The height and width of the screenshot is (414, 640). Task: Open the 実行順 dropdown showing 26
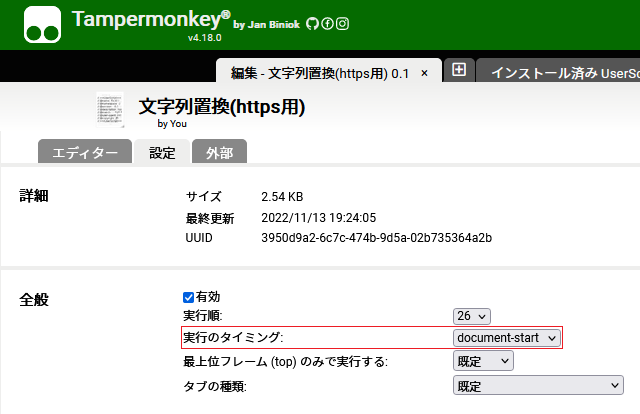pyautogui.click(x=472, y=316)
